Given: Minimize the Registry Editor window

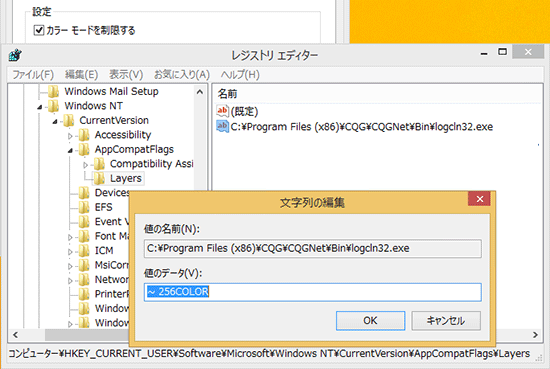Looking at the screenshot, I should point(484,53).
